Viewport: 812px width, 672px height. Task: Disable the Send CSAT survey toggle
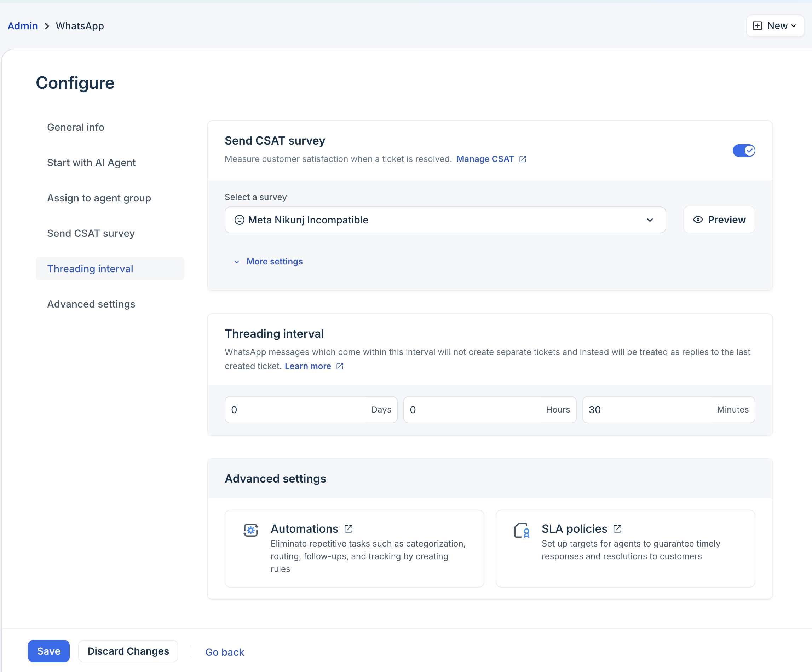(744, 150)
